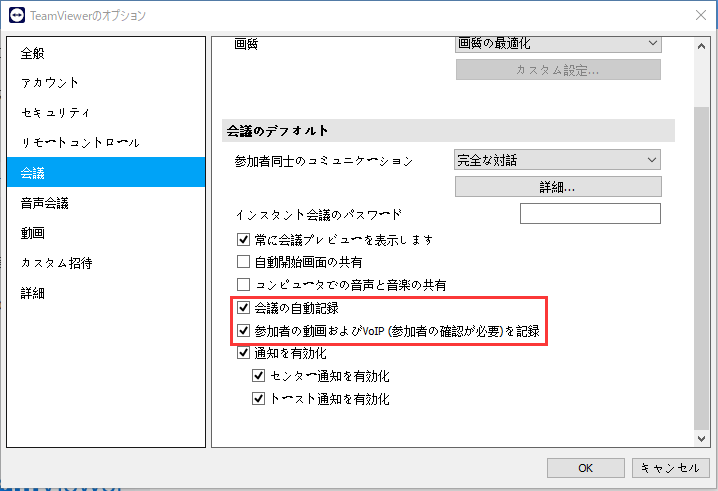Image resolution: width=718 pixels, height=491 pixels.
Task: Confirm settings with OK button
Action: click(x=586, y=468)
